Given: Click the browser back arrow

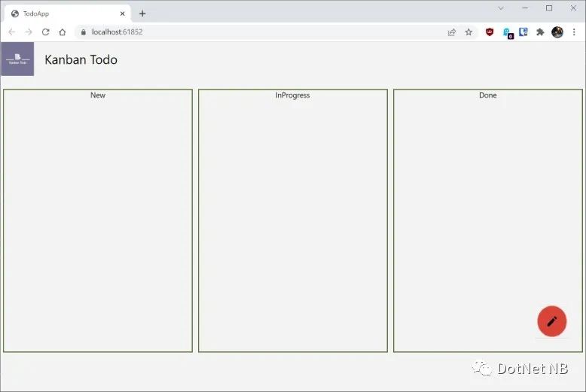Looking at the screenshot, I should pos(11,32).
